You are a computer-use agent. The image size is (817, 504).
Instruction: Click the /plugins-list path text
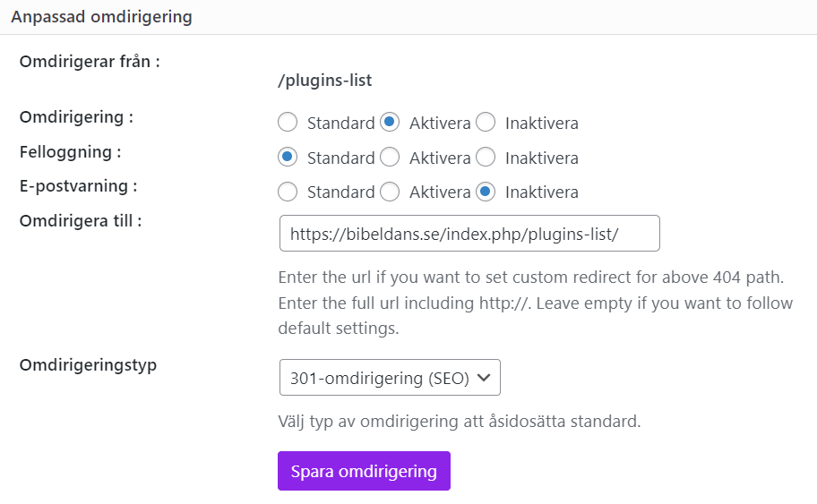[324, 80]
